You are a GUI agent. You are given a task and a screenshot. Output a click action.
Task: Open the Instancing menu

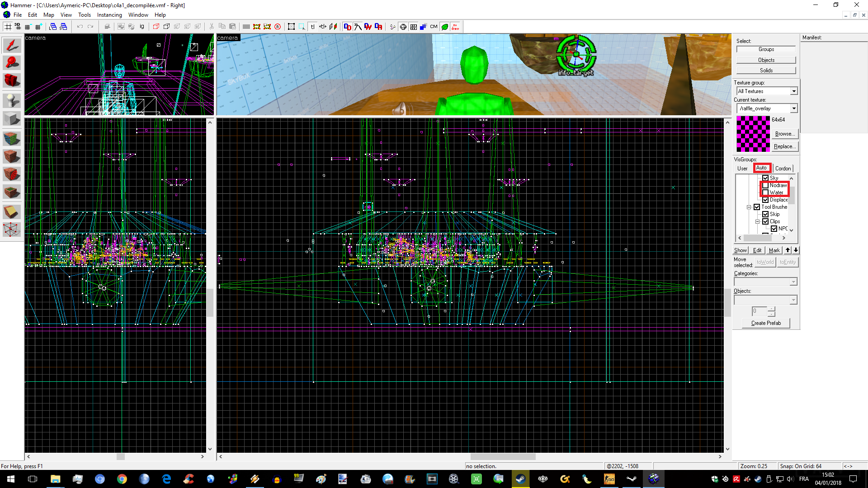click(x=109, y=15)
